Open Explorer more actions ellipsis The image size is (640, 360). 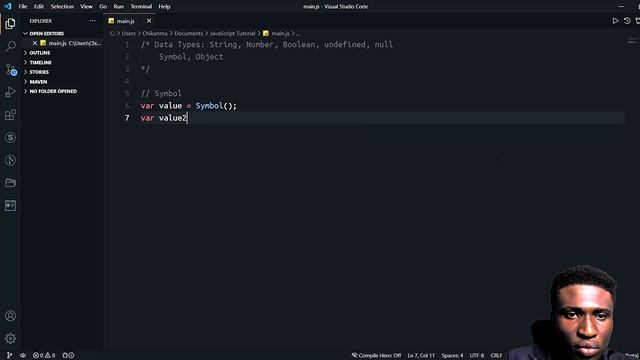click(93, 21)
